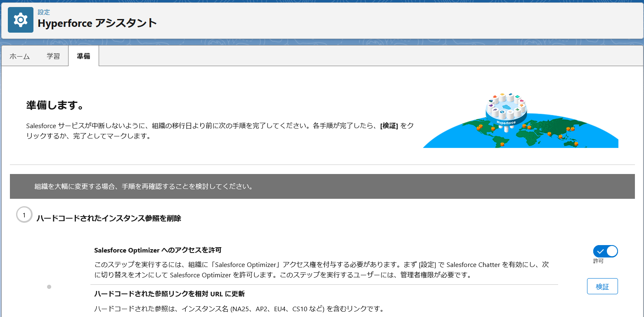Click the 検証 button
The height and width of the screenshot is (317, 644).
coord(602,286)
